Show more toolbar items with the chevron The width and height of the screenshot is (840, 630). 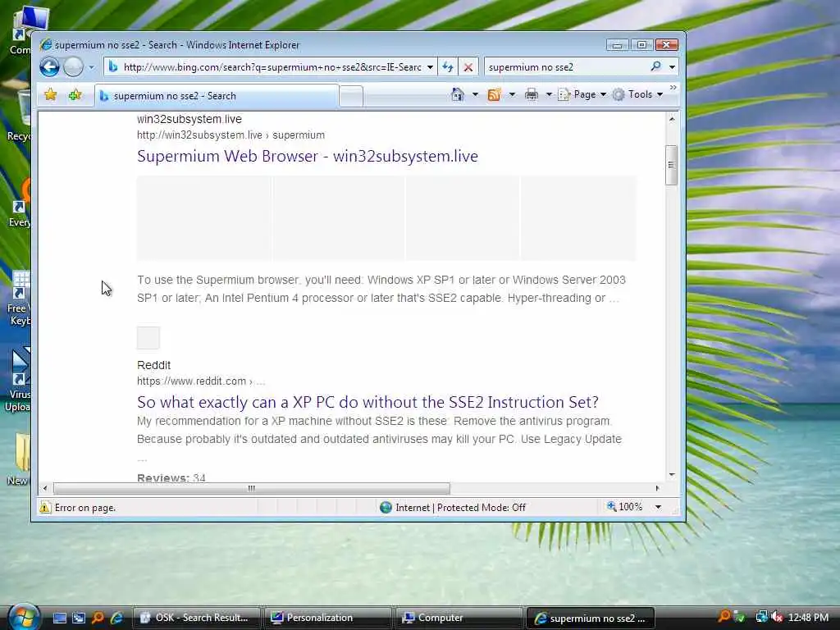coord(673,87)
